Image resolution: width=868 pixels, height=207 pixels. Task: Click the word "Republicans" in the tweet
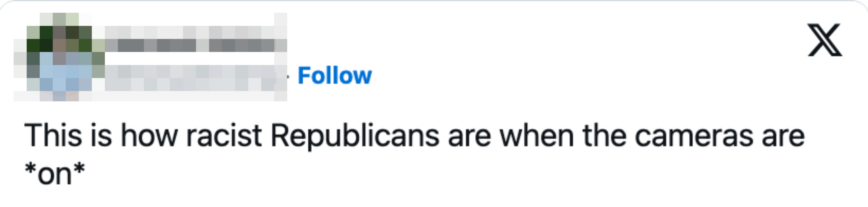[x=355, y=136]
